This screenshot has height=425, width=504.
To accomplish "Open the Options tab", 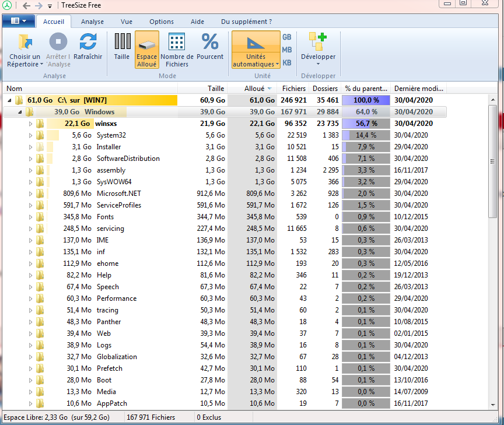I will [162, 22].
